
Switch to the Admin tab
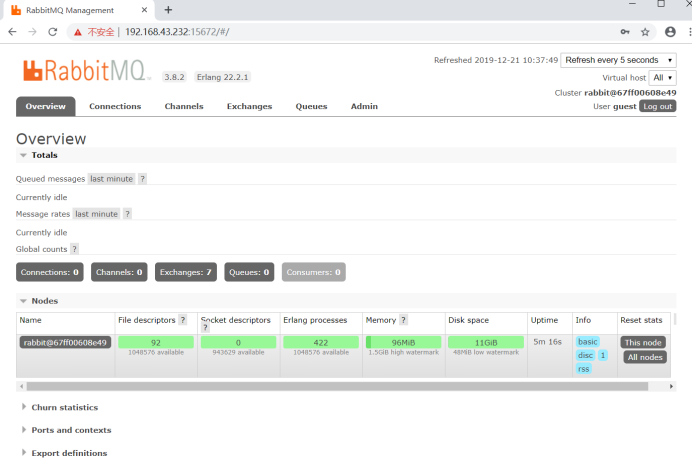(364, 106)
